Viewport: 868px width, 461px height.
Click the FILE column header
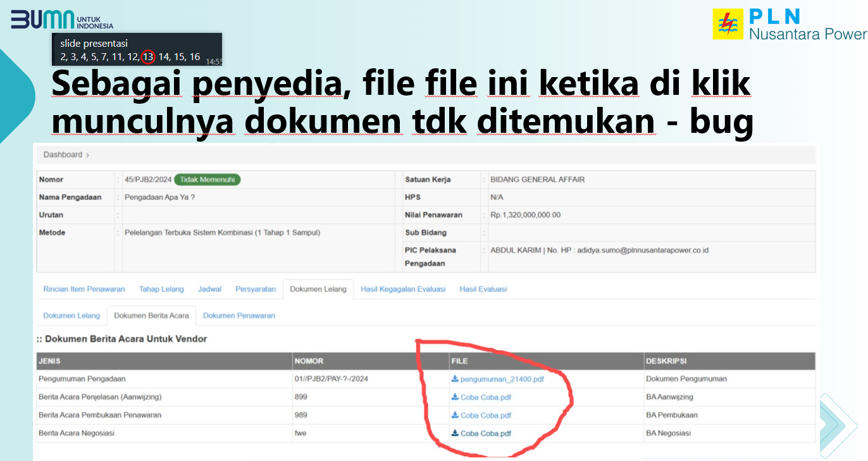[x=459, y=361]
